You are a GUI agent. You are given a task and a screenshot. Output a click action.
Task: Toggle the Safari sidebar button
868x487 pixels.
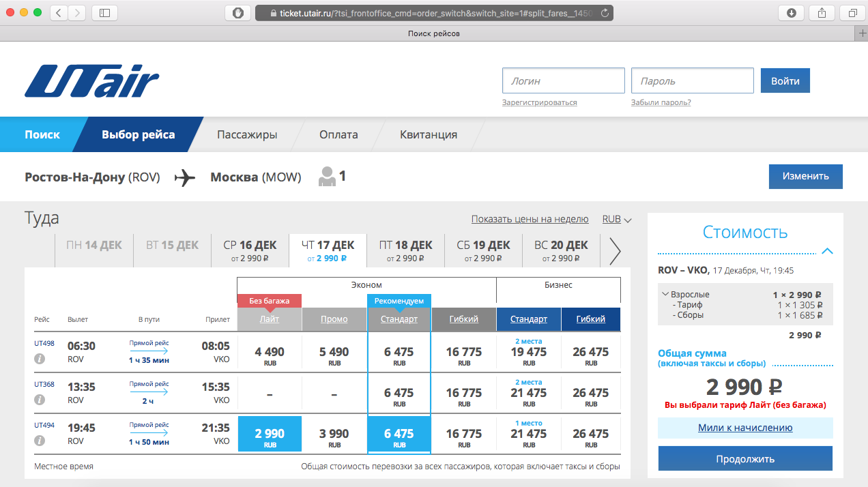point(104,12)
